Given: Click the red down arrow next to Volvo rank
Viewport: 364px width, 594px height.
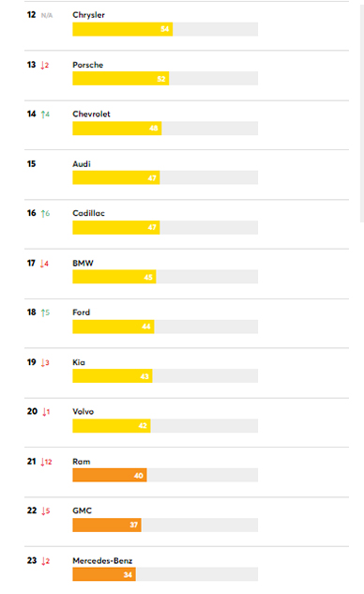Looking at the screenshot, I should click(x=46, y=412).
